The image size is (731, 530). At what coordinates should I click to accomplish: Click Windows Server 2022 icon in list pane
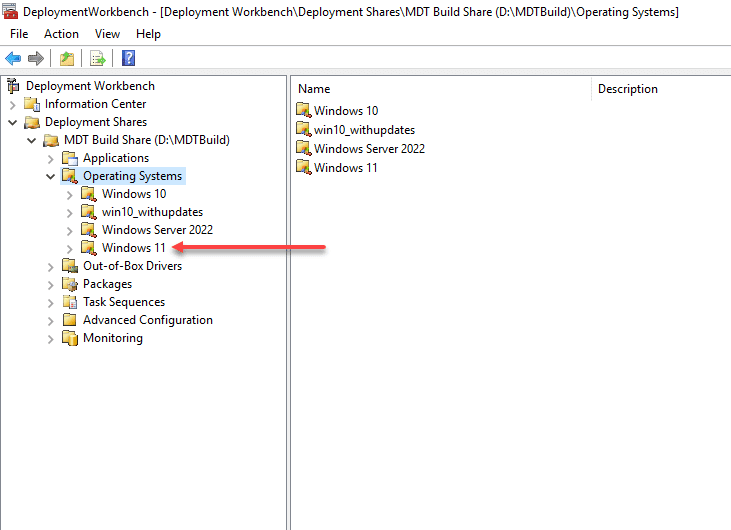pos(303,149)
